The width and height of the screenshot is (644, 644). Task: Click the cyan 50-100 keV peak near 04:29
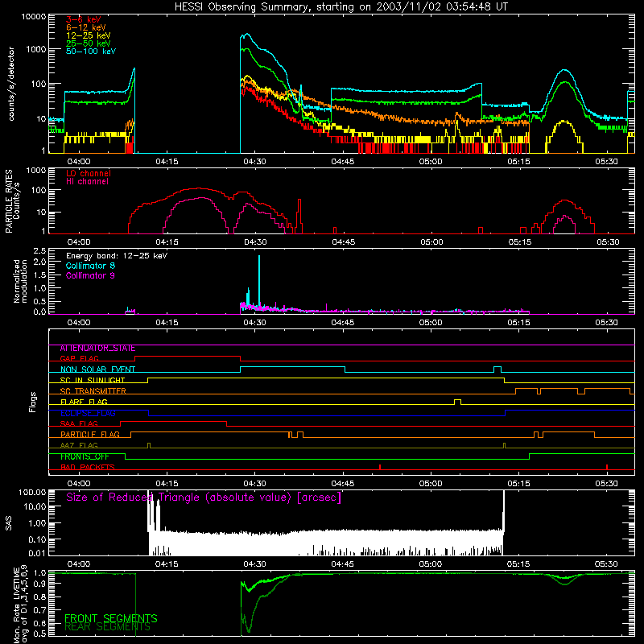pos(246,35)
